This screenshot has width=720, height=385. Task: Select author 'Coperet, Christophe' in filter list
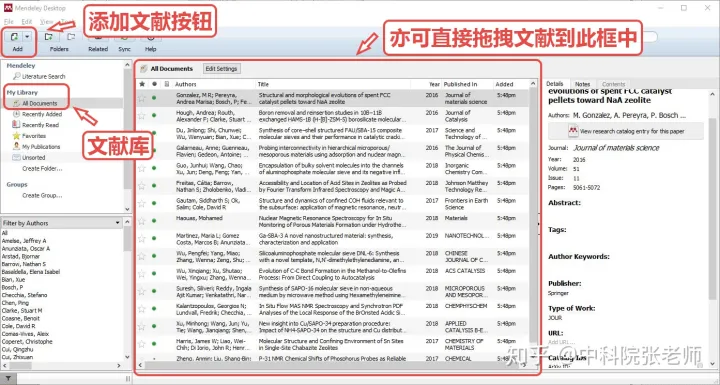[27, 341]
